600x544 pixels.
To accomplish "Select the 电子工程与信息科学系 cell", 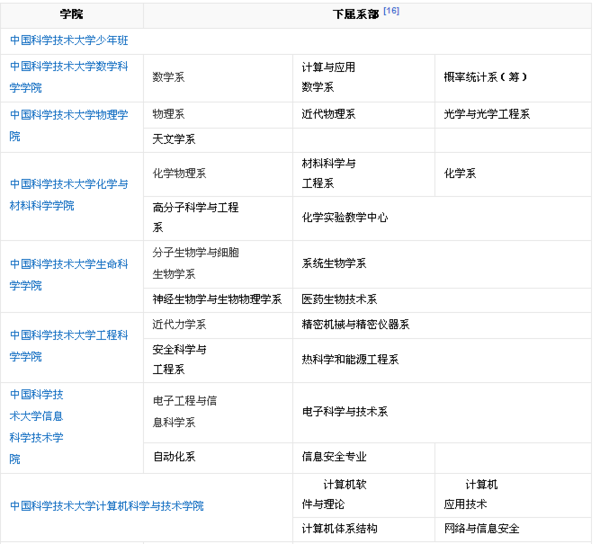I will pos(218,412).
